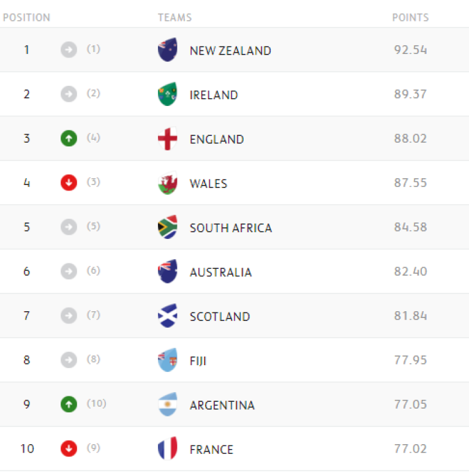This screenshot has height=476, width=469.
Task: Click the New Zealand team flag icon
Action: pos(167,50)
